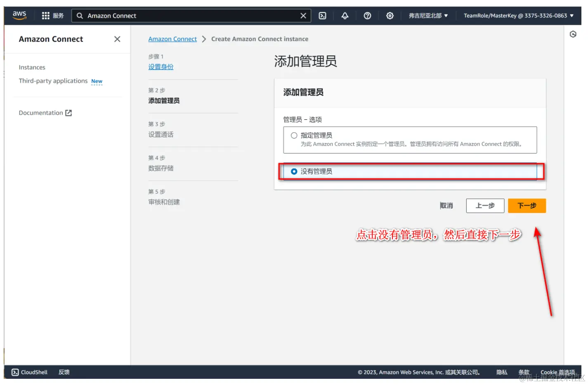Open the Documentation link
The image size is (588, 385).
(x=41, y=113)
